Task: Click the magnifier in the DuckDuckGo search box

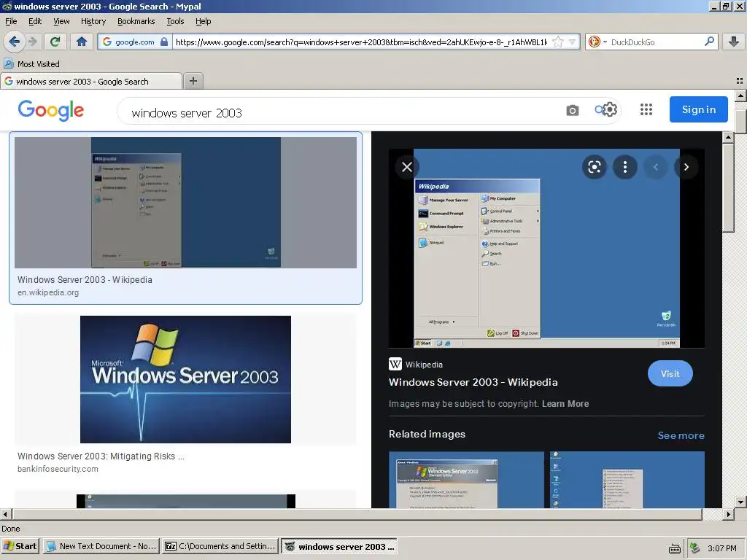Action: (709, 42)
